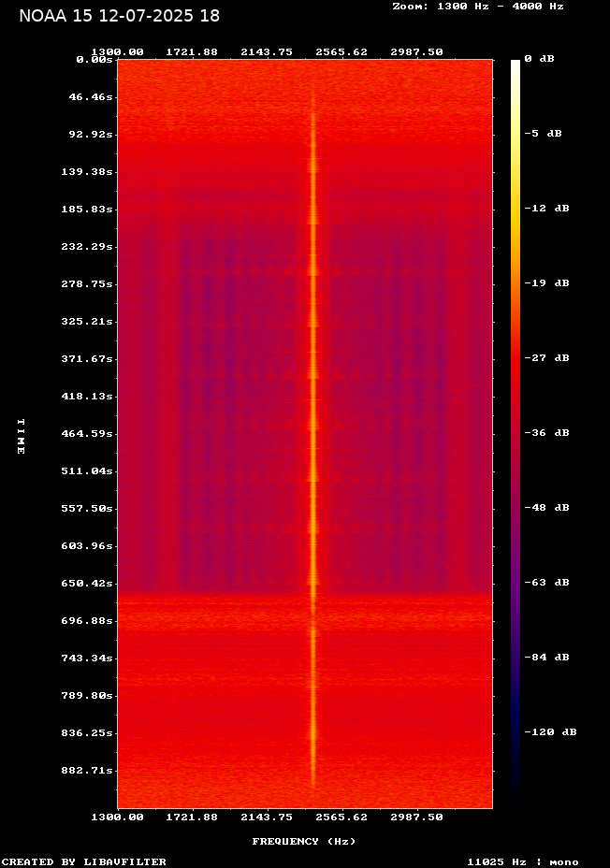Click the title NOAA 15 12-07-2025 18
Screen dimensions: 610x868
(x=119, y=16)
